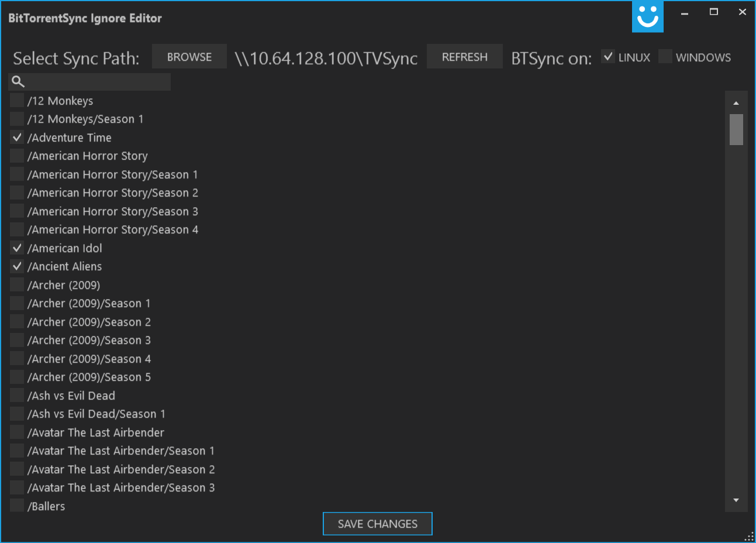The image size is (756, 543).
Task: Uncheck the /American Idol checkbox
Action: (17, 248)
